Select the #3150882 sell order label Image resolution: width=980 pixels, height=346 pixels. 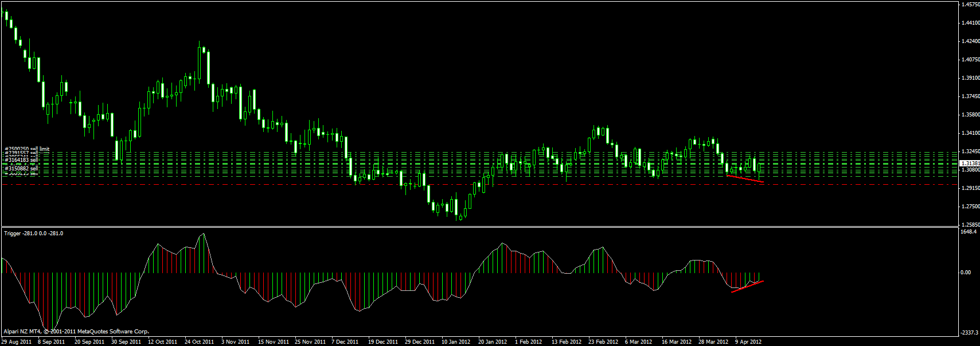click(x=21, y=169)
